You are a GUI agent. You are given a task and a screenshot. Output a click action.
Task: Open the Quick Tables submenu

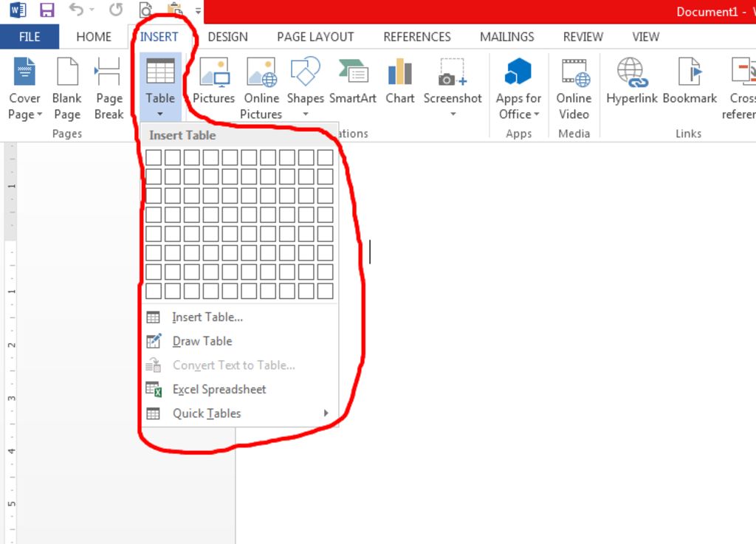pyautogui.click(x=240, y=413)
